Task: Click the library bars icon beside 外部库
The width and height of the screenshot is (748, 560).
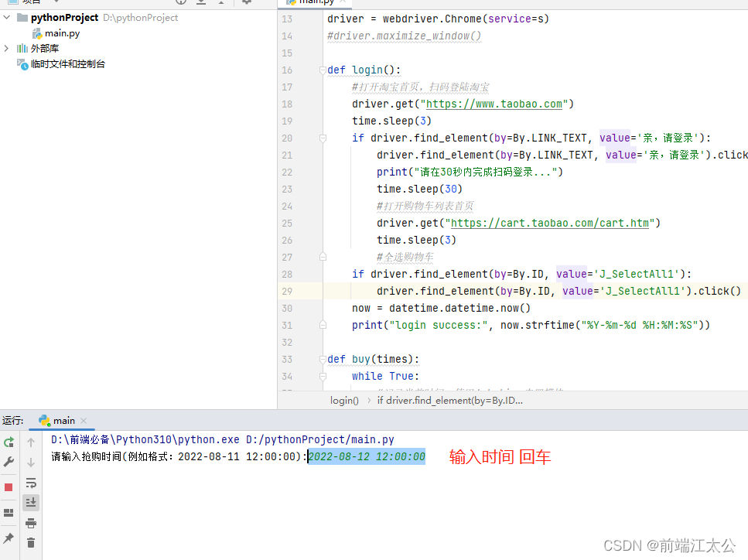Action: 22,49
